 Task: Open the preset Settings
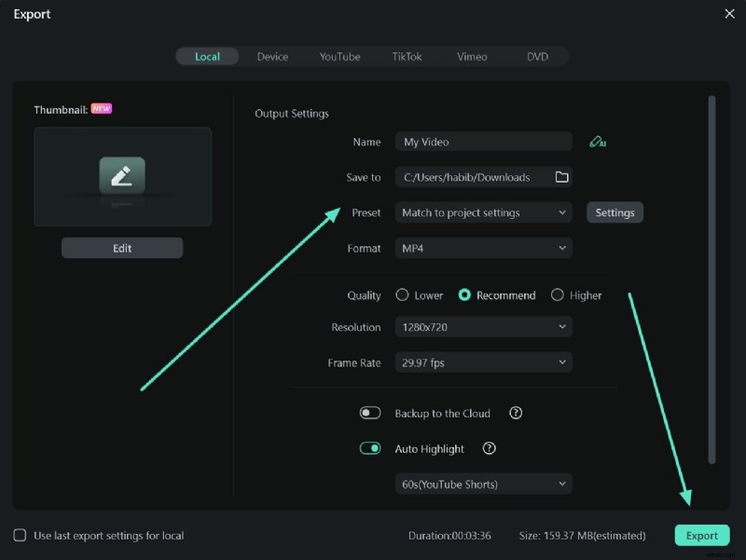coord(615,212)
